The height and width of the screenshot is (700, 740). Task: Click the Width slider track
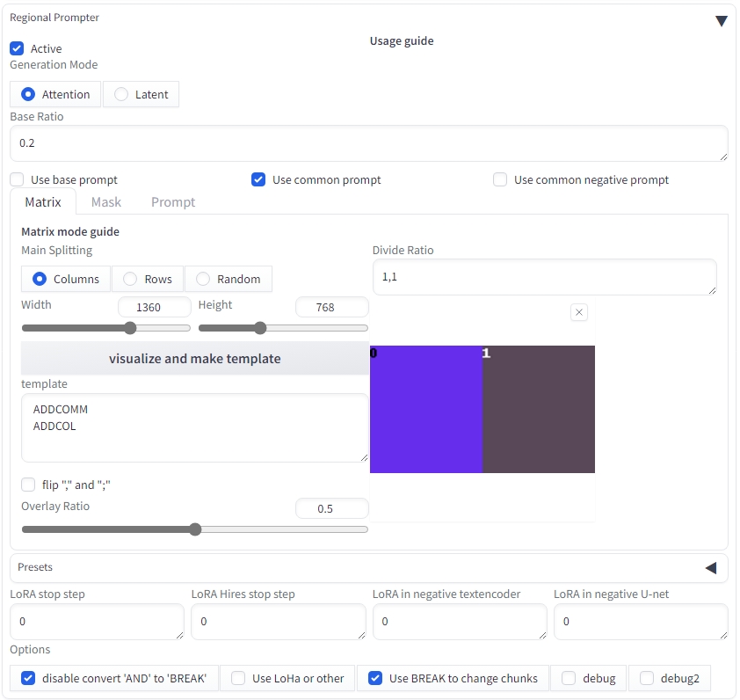(x=105, y=328)
